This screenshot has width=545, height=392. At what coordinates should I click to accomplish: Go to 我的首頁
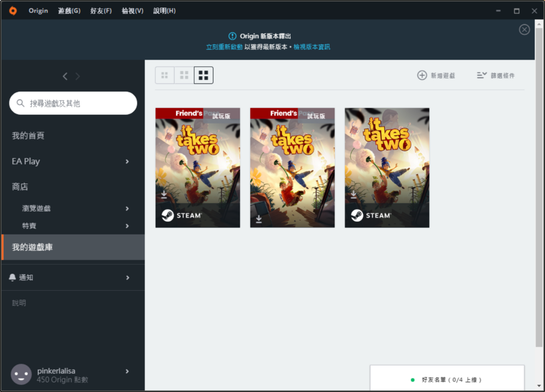28,136
